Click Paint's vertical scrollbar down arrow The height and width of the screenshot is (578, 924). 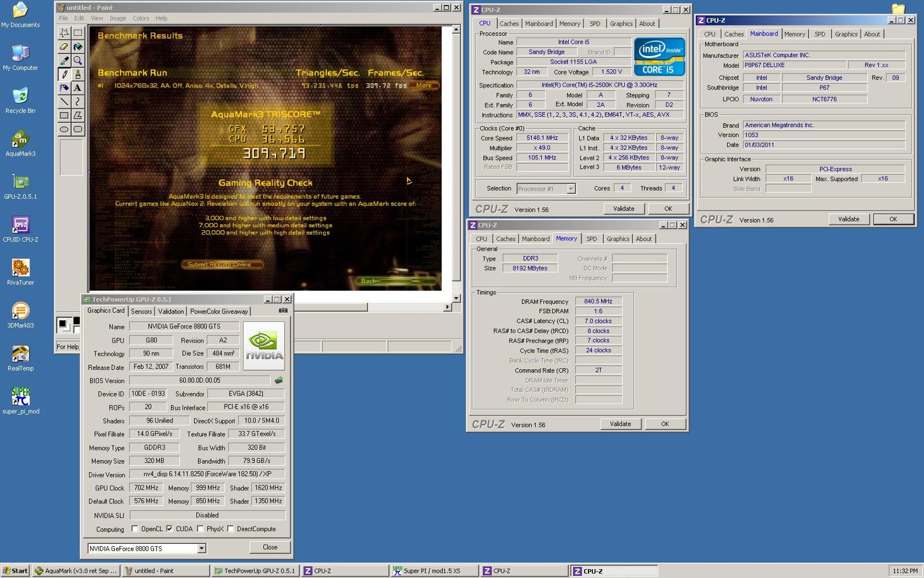(456, 298)
